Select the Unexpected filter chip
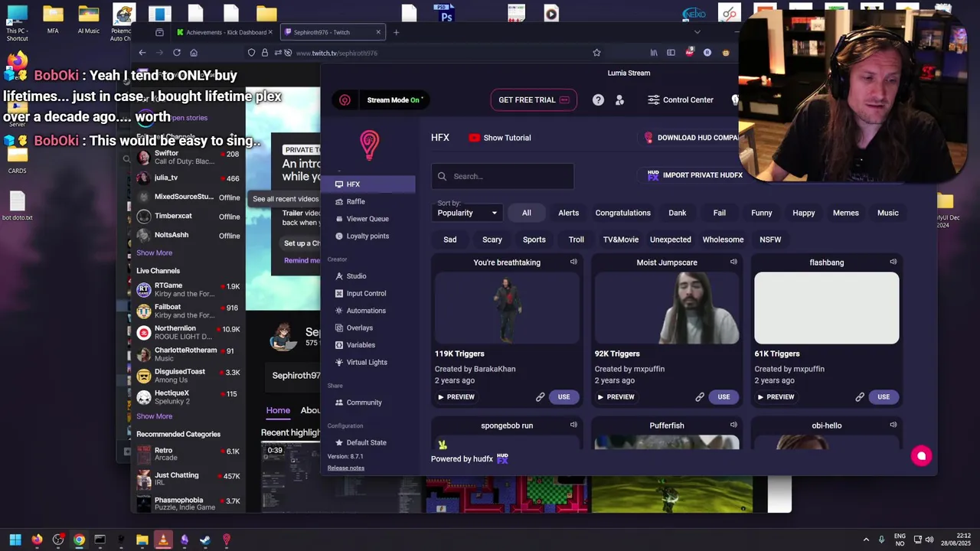 [671, 240]
